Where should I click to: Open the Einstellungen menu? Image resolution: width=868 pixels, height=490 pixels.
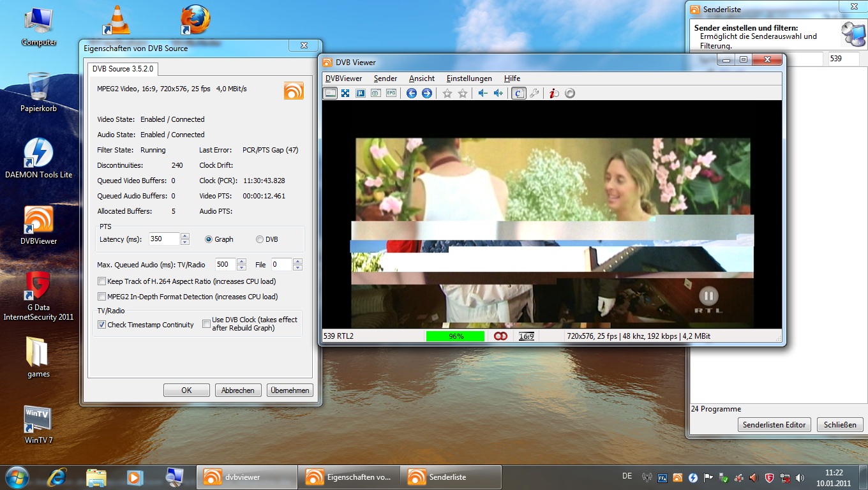469,78
